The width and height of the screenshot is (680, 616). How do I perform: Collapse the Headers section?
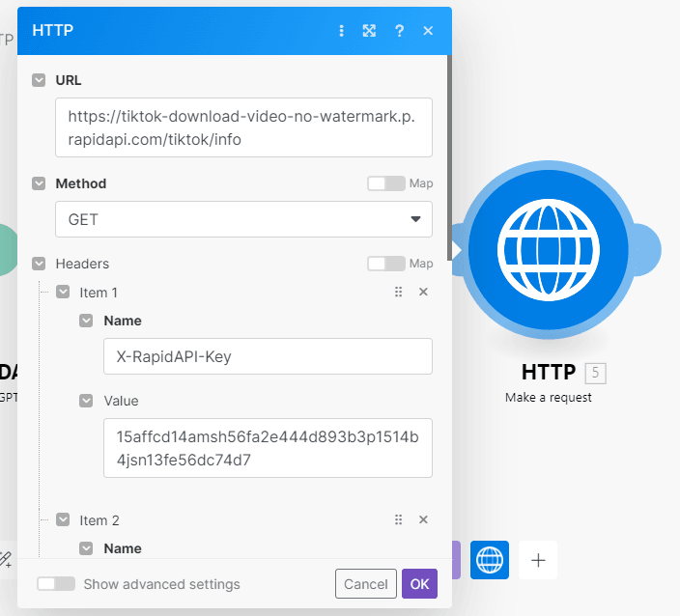click(40, 264)
